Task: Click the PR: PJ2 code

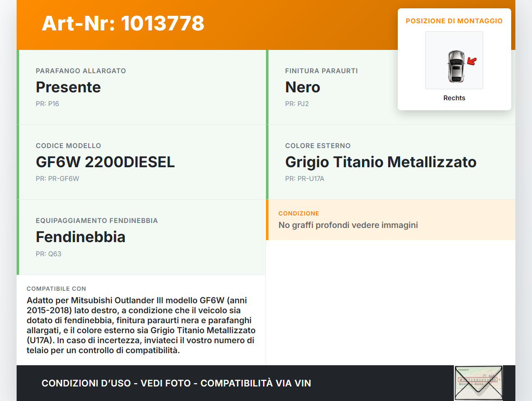Action: point(297,104)
